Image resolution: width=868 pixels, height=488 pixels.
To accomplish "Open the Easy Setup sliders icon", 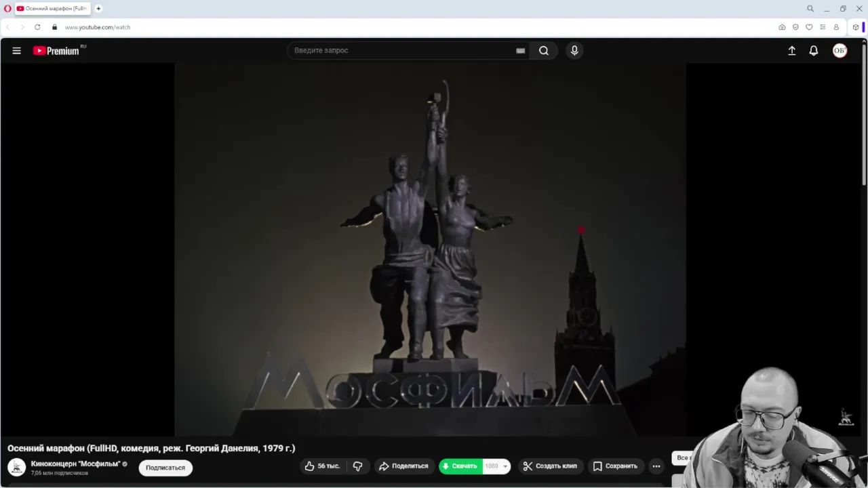I will pos(823,27).
